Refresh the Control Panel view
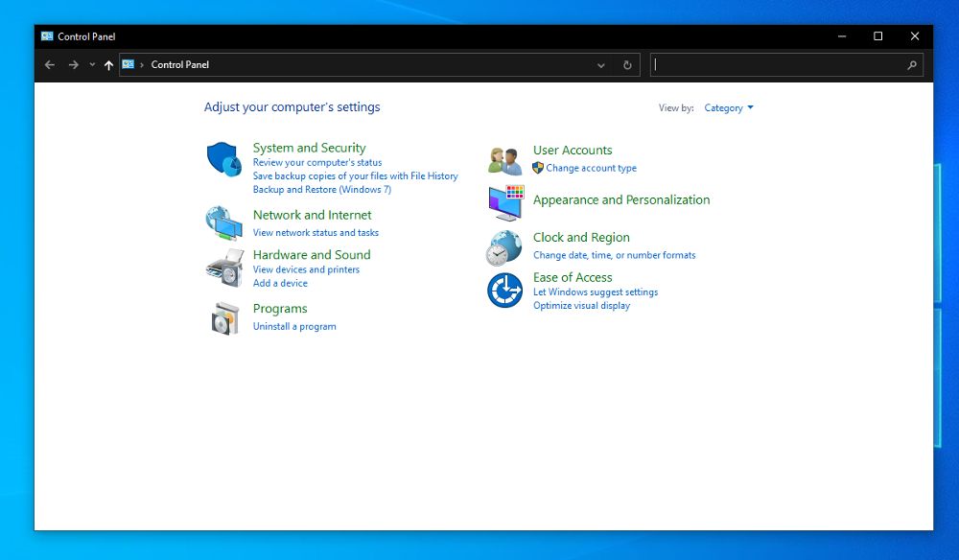This screenshot has height=560, width=959. tap(627, 65)
